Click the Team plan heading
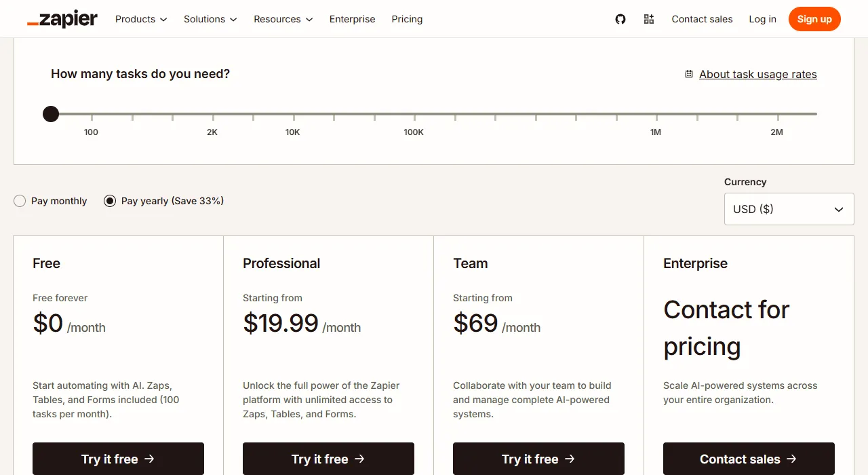The width and height of the screenshot is (868, 475). tap(471, 263)
